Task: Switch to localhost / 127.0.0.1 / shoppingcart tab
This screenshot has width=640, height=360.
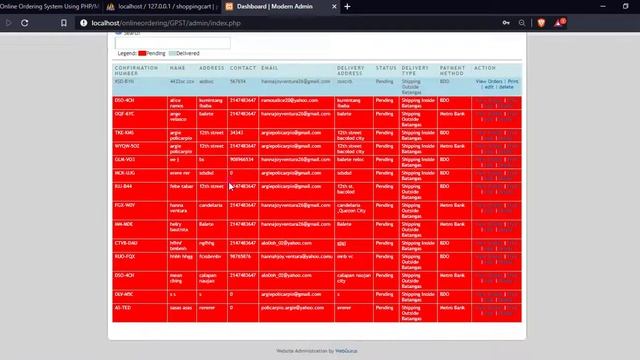Action: click(x=161, y=7)
